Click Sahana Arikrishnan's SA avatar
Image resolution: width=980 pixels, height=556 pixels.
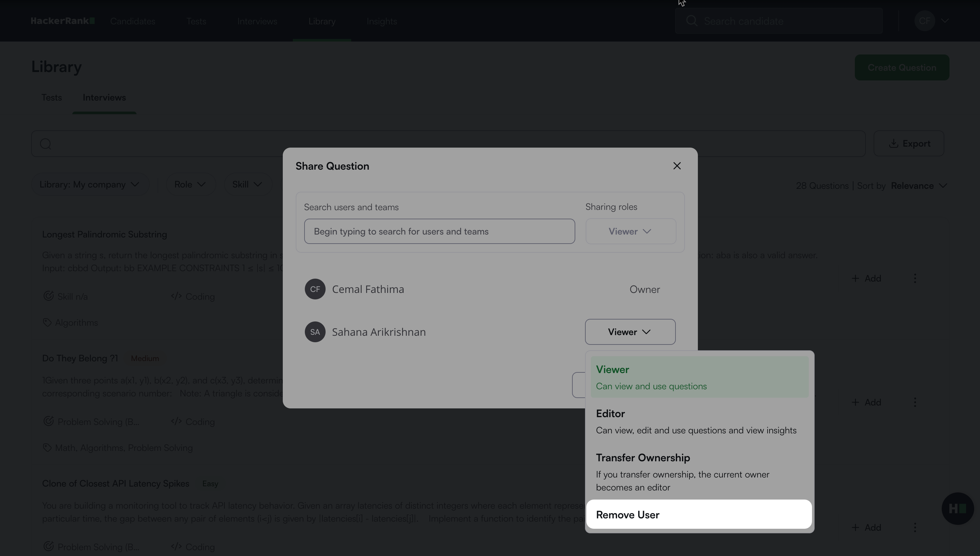pyautogui.click(x=315, y=332)
